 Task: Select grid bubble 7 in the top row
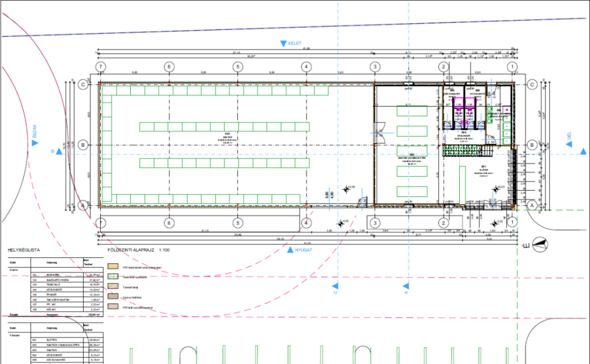101,67
